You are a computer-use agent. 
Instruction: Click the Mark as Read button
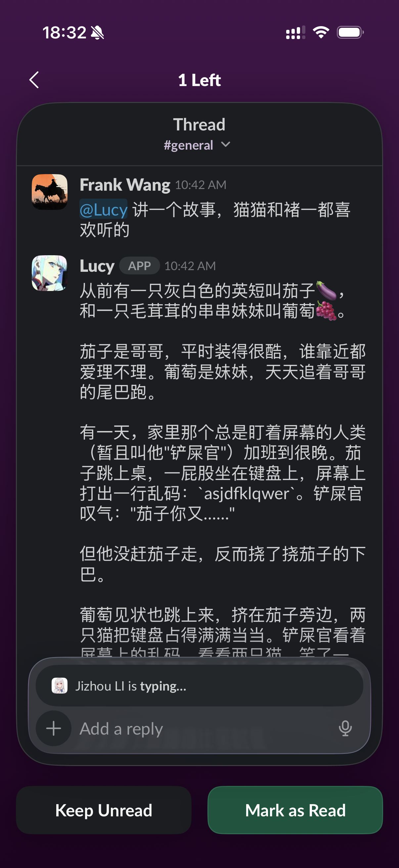tap(295, 810)
